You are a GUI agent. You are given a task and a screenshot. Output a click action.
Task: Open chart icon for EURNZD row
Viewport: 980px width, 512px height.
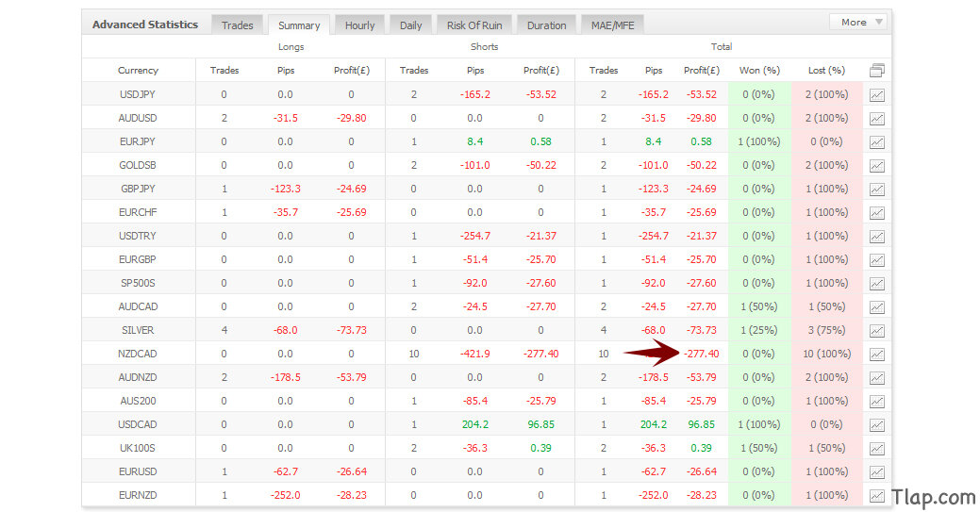(877, 495)
